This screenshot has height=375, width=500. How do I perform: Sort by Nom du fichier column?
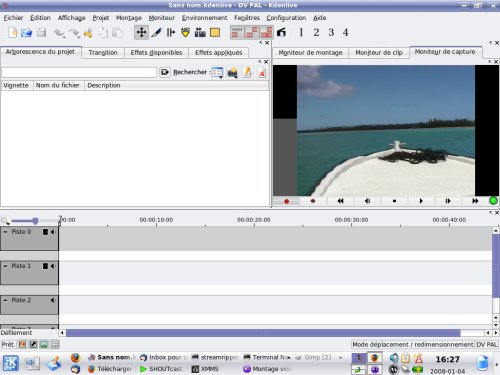(58, 85)
